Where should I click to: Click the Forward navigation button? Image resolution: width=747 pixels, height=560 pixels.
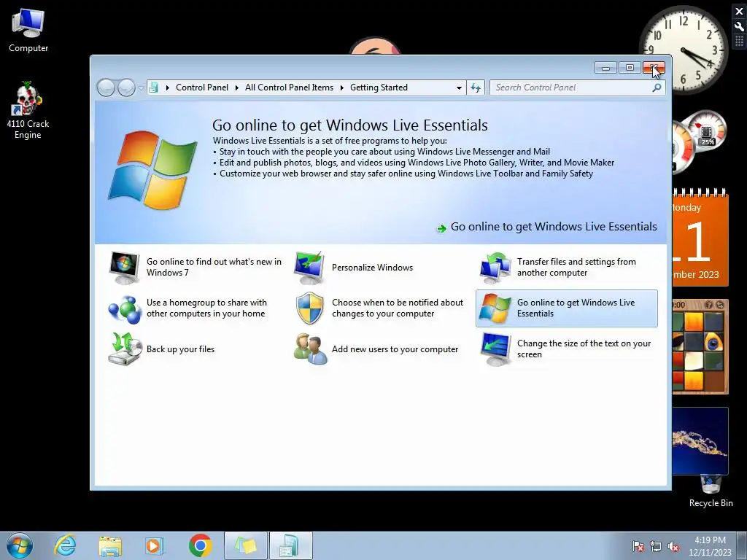tap(126, 87)
